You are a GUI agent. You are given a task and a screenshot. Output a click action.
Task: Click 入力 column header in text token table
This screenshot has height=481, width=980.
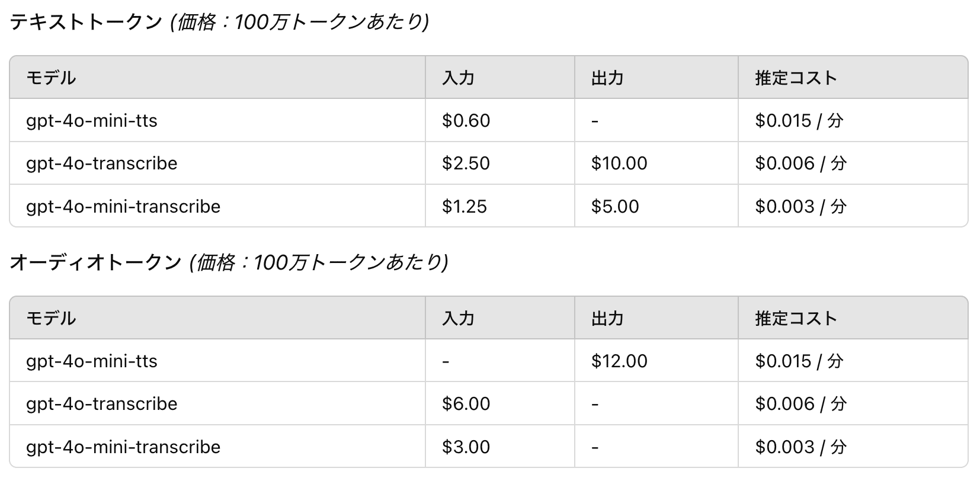[x=458, y=78]
